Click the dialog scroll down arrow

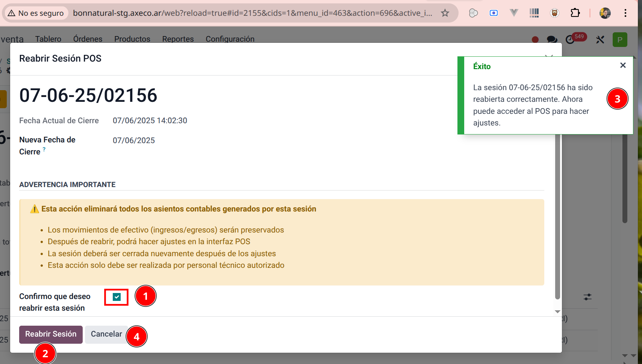557,311
